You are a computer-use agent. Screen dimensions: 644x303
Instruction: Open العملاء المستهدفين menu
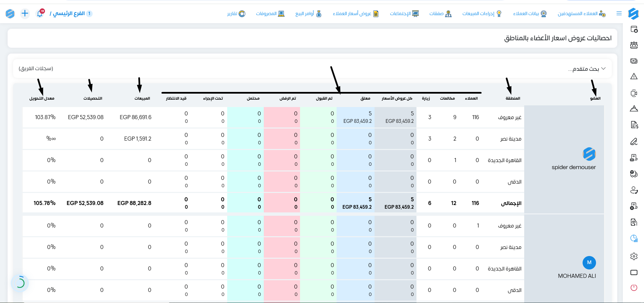click(x=582, y=13)
